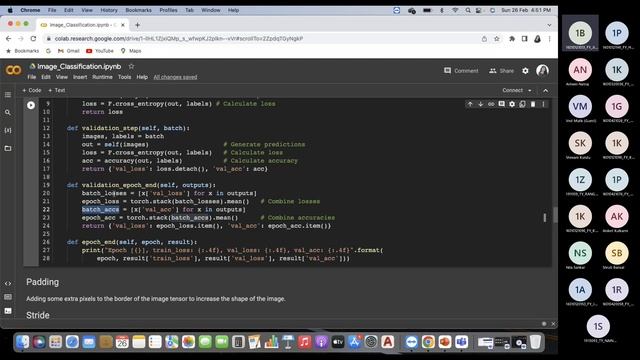Click the notebook title Image_Classification.ipynb
The image size is (640, 360).
tap(79, 66)
